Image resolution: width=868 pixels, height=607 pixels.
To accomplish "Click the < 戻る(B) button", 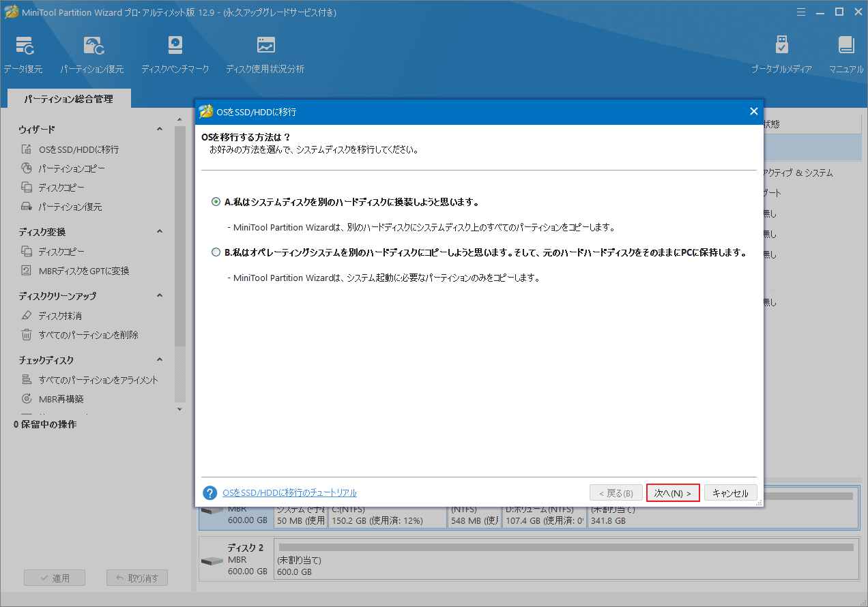I will [x=616, y=493].
